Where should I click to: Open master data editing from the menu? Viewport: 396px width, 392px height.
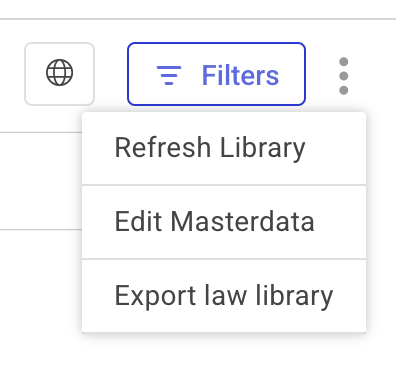pos(224,222)
